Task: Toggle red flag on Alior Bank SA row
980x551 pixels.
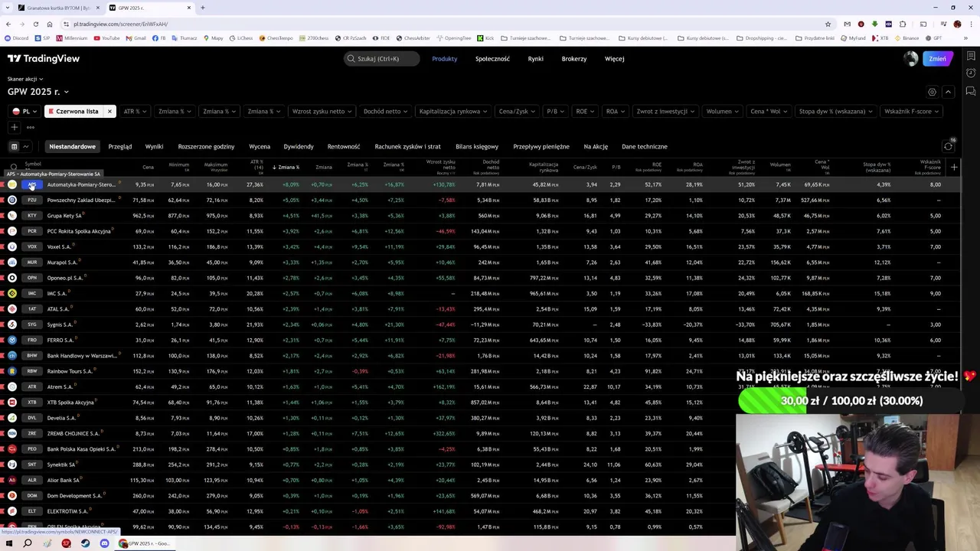Action: pyautogui.click(x=3, y=480)
